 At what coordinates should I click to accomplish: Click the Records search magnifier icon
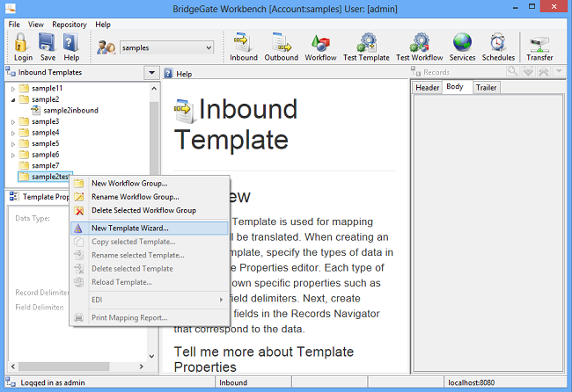coord(512,71)
